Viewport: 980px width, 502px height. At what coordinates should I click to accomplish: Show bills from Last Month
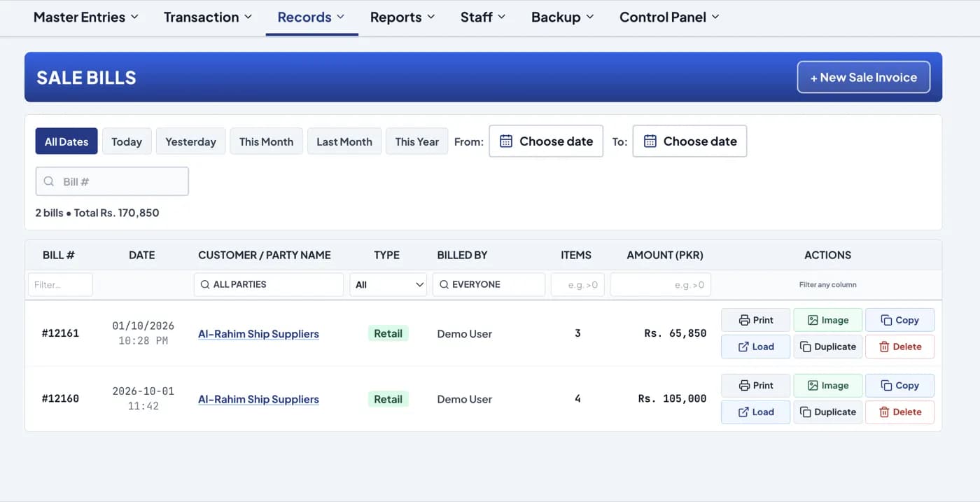[x=344, y=141]
